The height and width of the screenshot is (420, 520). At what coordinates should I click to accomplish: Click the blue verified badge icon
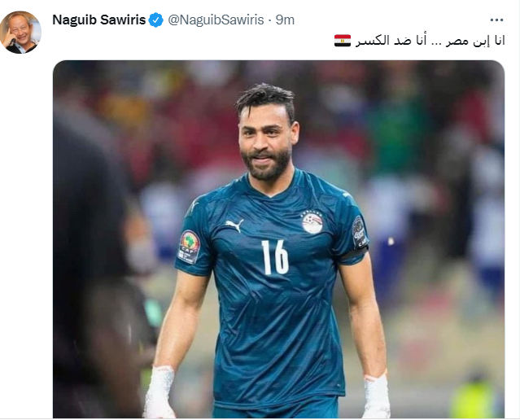tap(155, 20)
